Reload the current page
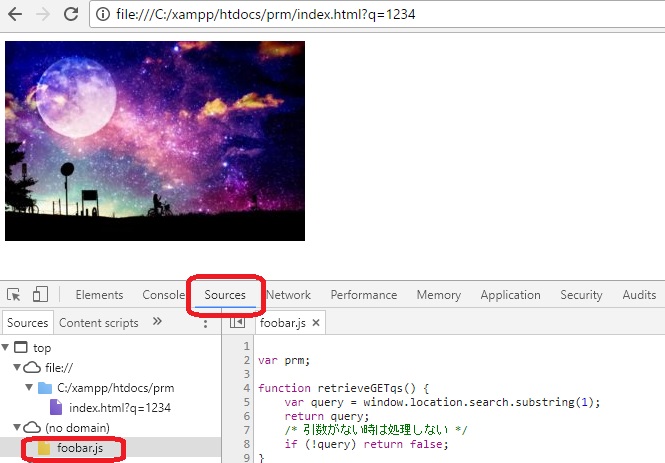This screenshot has width=665, height=463. (x=71, y=14)
